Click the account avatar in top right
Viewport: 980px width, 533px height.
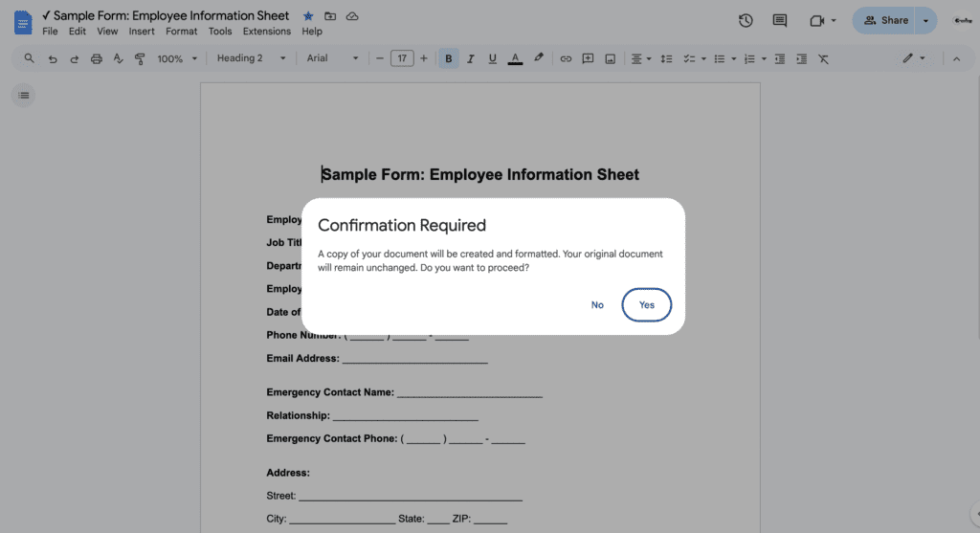963,21
